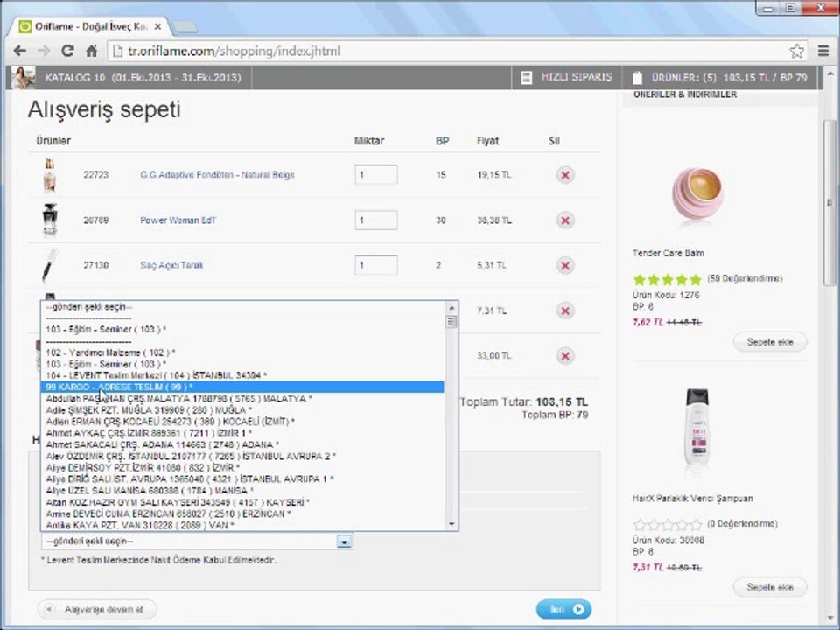
Task: Open the Chrome menu icon
Action: click(x=823, y=51)
